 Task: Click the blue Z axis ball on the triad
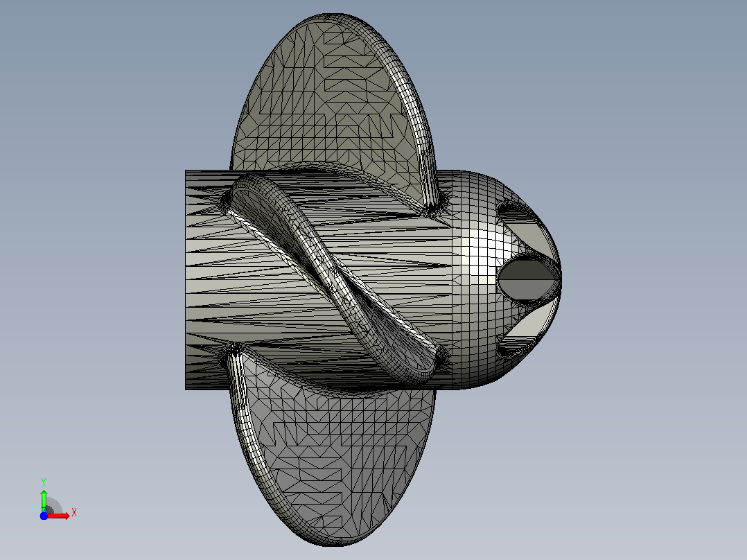(44, 516)
